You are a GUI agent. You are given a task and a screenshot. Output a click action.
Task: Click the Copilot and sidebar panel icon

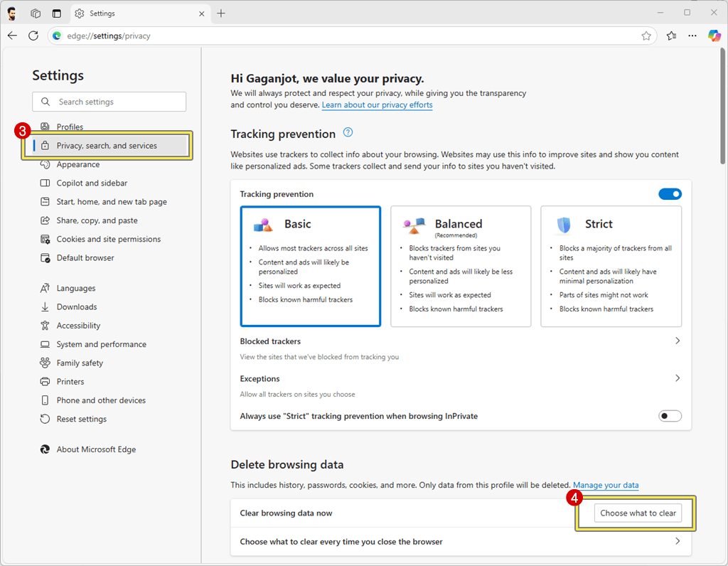45,183
